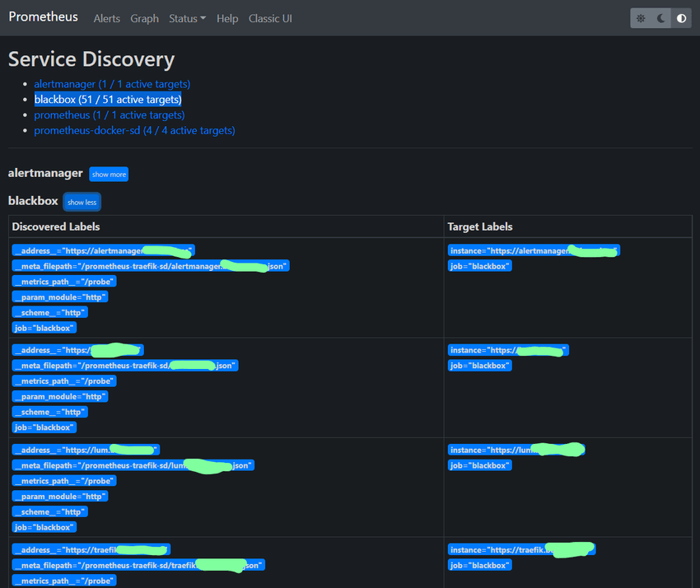
Task: Click __scheme__ http label in the lum row
Action: tap(50, 511)
